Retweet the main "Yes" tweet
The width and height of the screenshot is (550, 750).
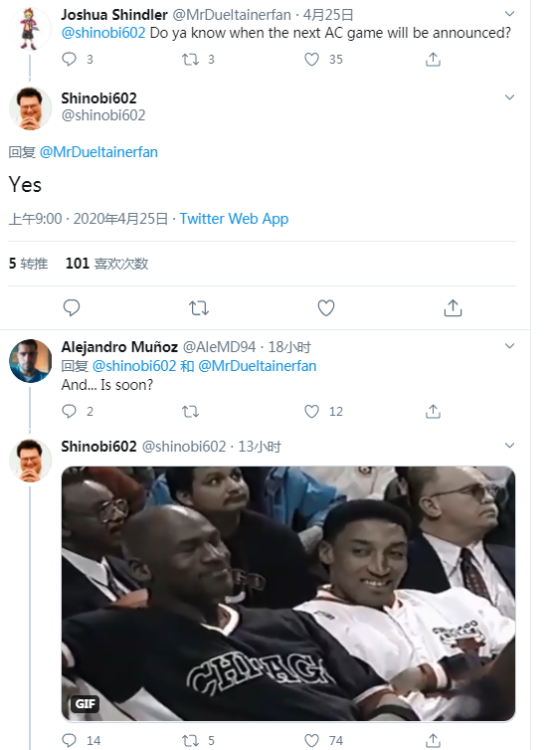click(199, 308)
